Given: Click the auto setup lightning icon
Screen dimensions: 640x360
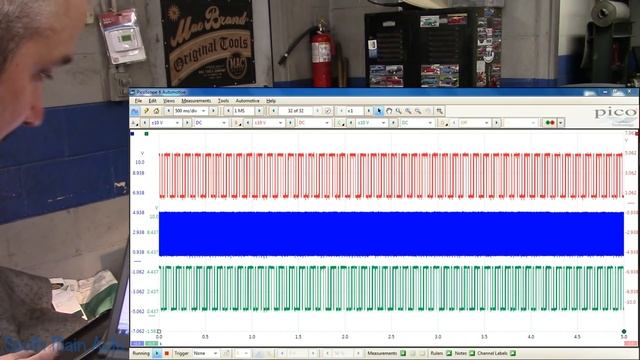Looking at the screenshot, I should tap(146, 111).
